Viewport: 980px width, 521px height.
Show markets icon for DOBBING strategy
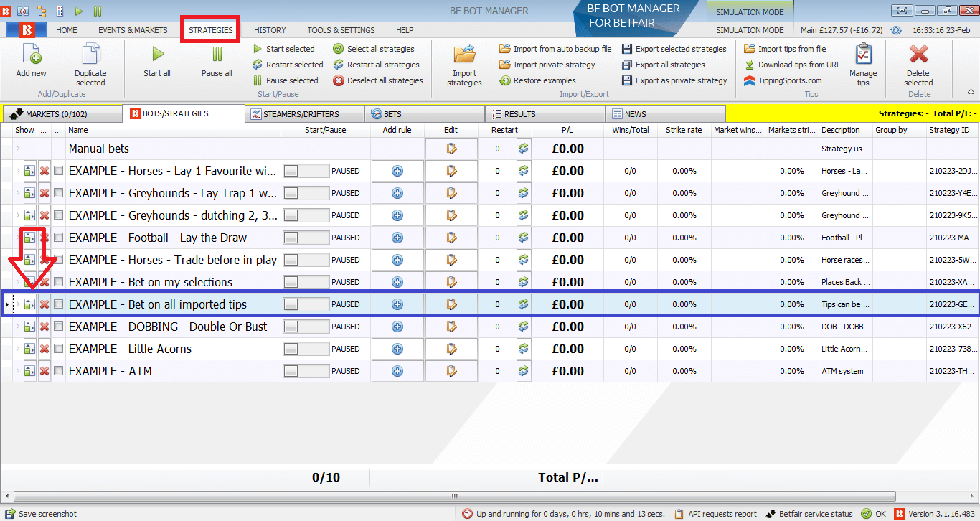[x=29, y=327]
